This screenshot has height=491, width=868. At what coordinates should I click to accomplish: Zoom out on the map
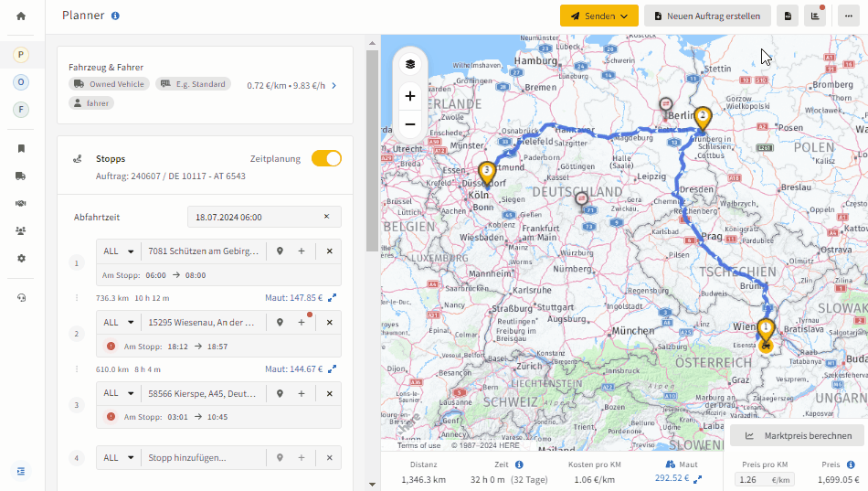[x=410, y=124]
